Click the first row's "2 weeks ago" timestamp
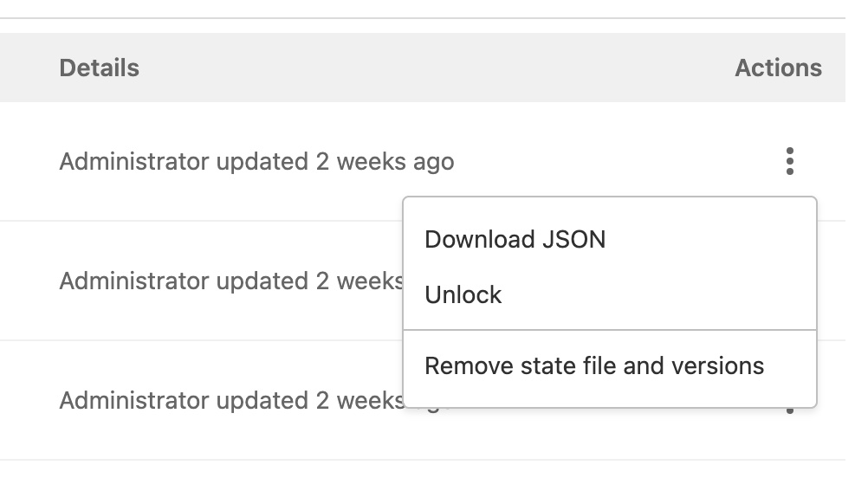The image size is (868, 478). tap(385, 161)
